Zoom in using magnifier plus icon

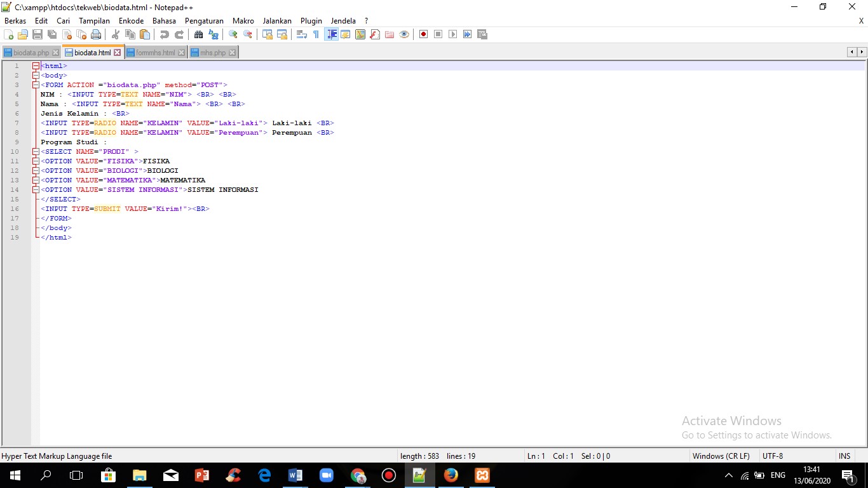coord(233,34)
